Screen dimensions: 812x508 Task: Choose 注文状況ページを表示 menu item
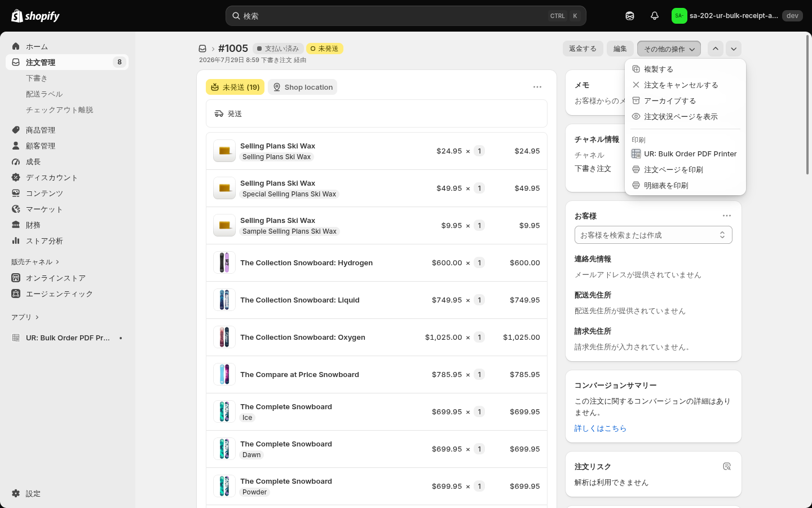coord(685,116)
